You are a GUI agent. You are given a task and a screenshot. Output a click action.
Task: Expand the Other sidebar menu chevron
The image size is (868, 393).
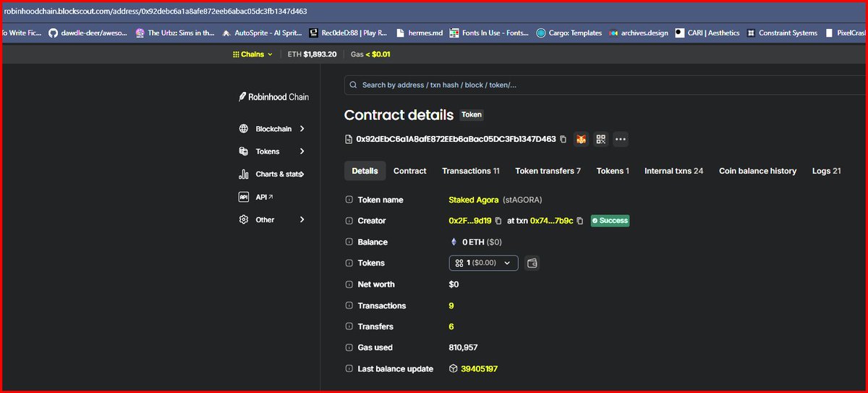tap(302, 219)
